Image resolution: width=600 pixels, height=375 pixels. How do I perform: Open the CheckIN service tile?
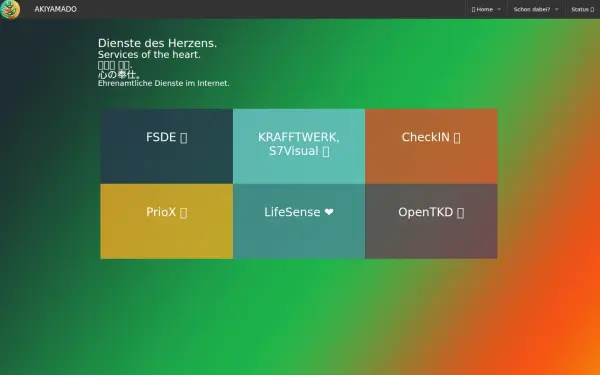click(431, 146)
